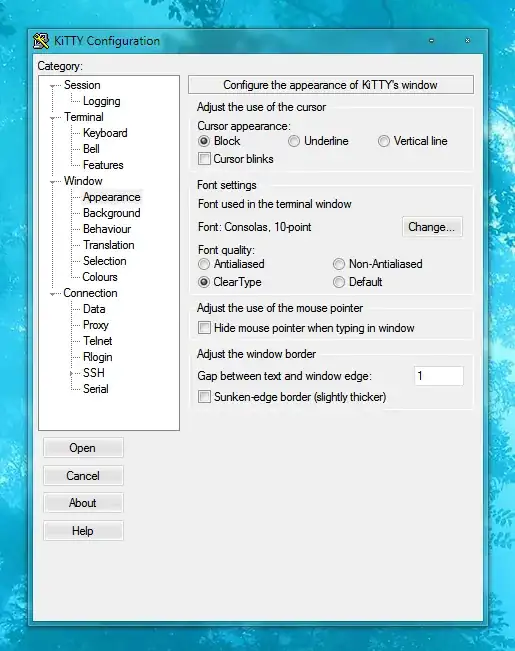The image size is (515, 651).
Task: Select the SSH category
Action: (x=93, y=373)
